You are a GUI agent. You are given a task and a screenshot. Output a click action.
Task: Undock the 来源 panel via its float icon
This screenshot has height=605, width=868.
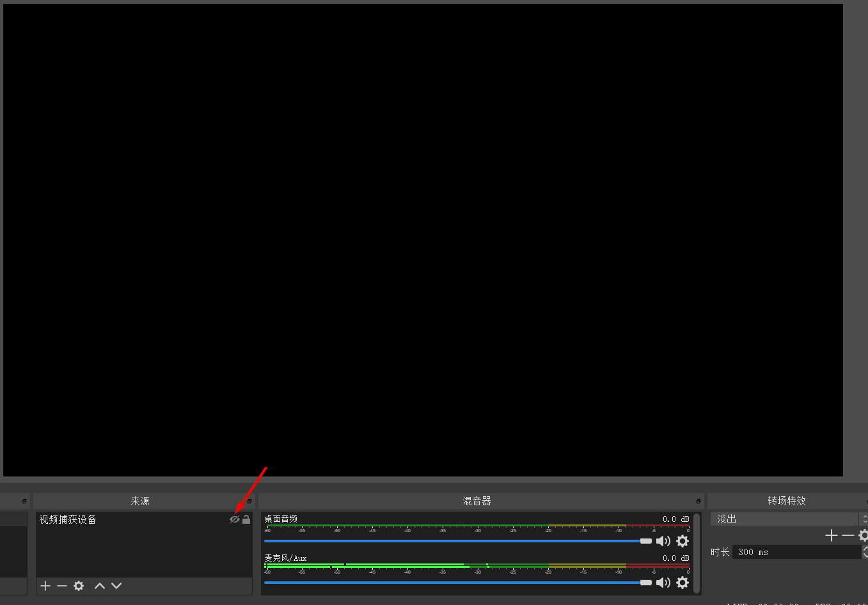click(249, 501)
